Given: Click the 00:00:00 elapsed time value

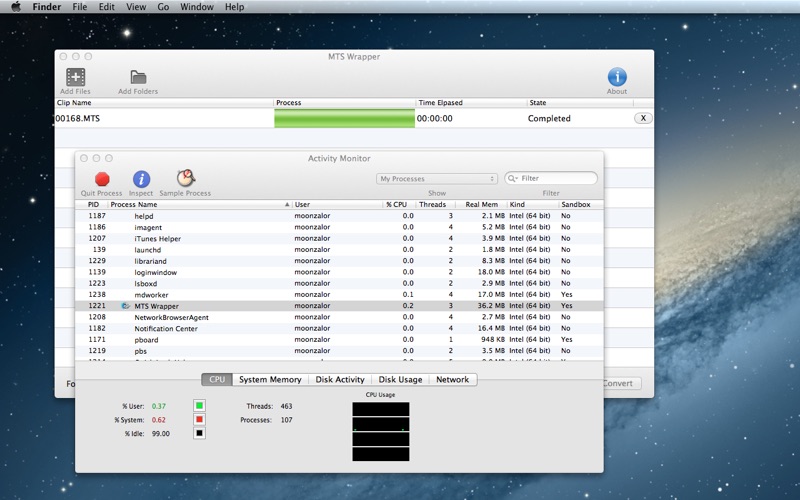Looking at the screenshot, I should [435, 118].
